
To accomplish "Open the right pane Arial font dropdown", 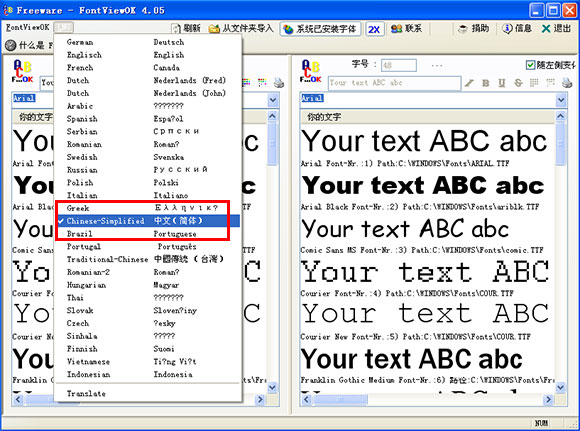I will pyautogui.click(x=561, y=100).
